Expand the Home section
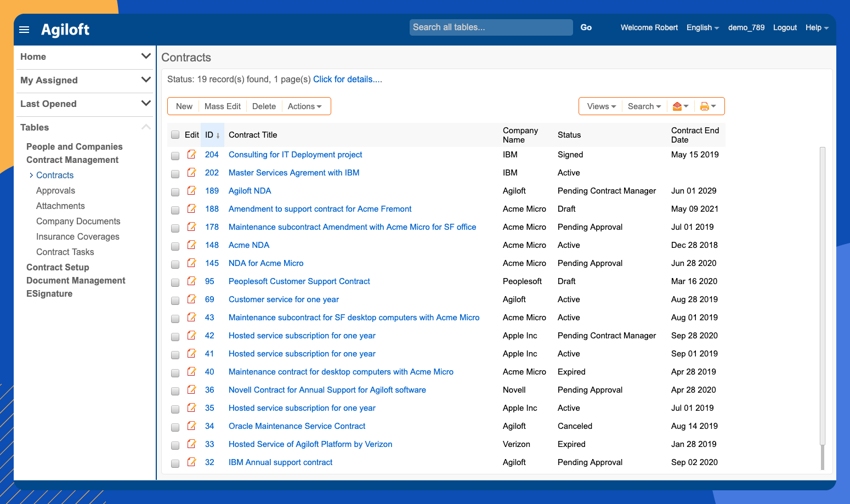850x504 pixels. coord(146,56)
